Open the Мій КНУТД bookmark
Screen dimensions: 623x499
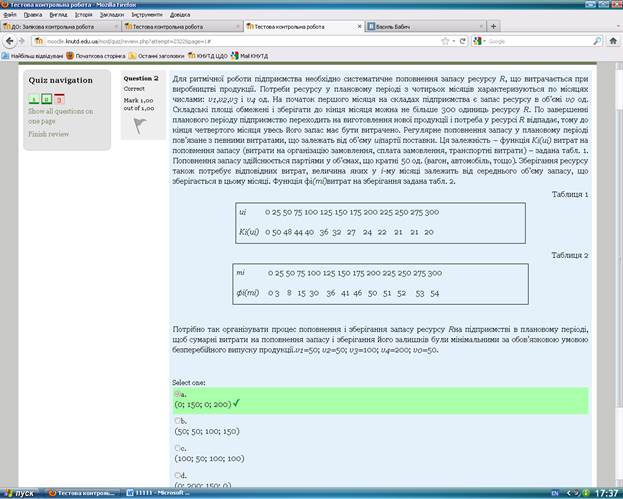click(250, 56)
